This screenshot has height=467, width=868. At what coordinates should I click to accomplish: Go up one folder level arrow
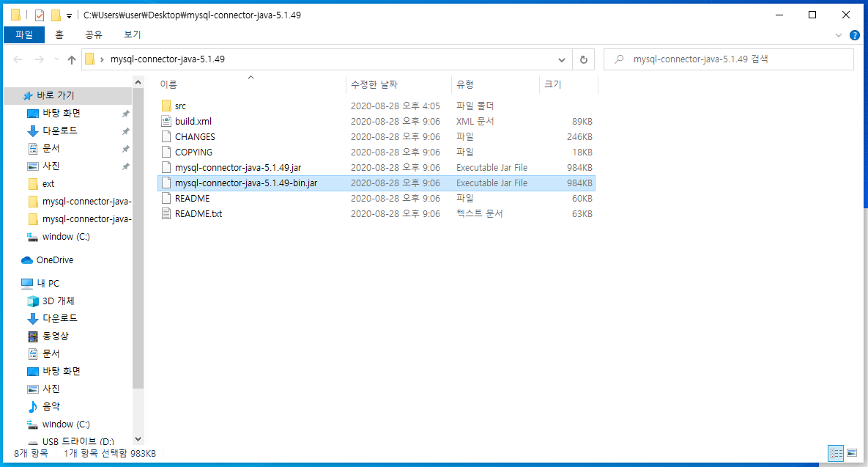coord(71,60)
